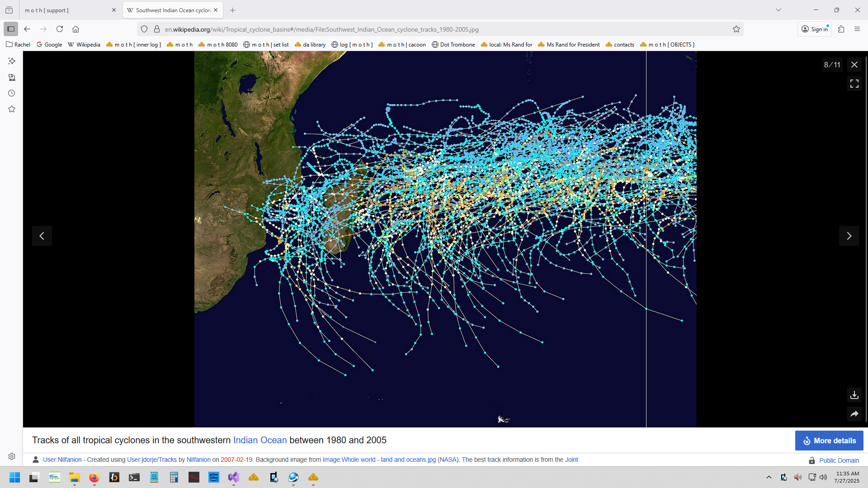Share this cyclone tracks image
The height and width of the screenshot is (488, 868).
click(x=854, y=413)
